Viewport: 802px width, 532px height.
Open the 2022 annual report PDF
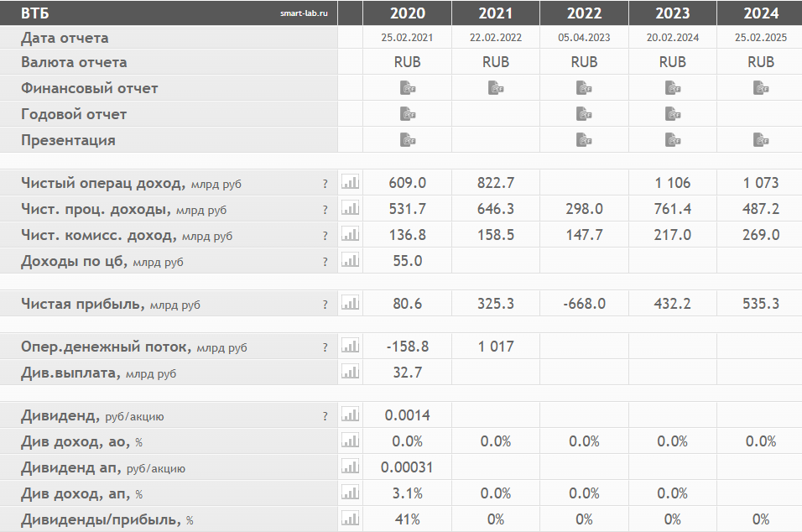point(584,114)
